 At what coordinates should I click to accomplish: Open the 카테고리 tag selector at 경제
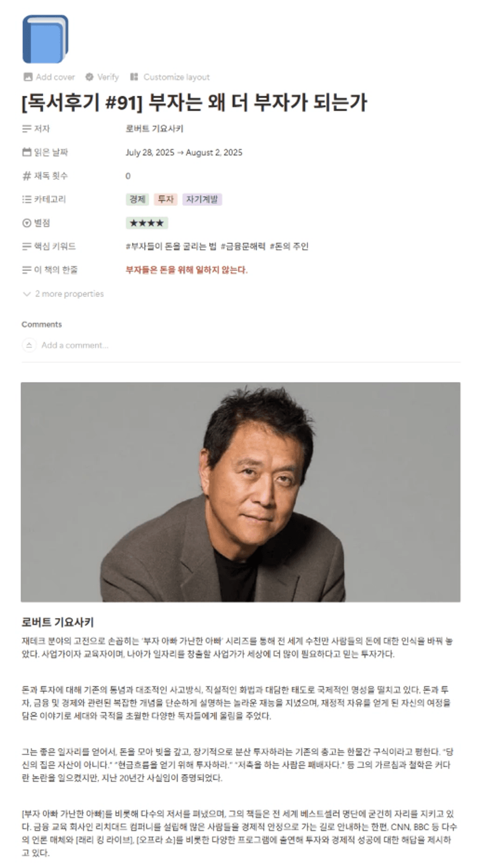pos(137,199)
